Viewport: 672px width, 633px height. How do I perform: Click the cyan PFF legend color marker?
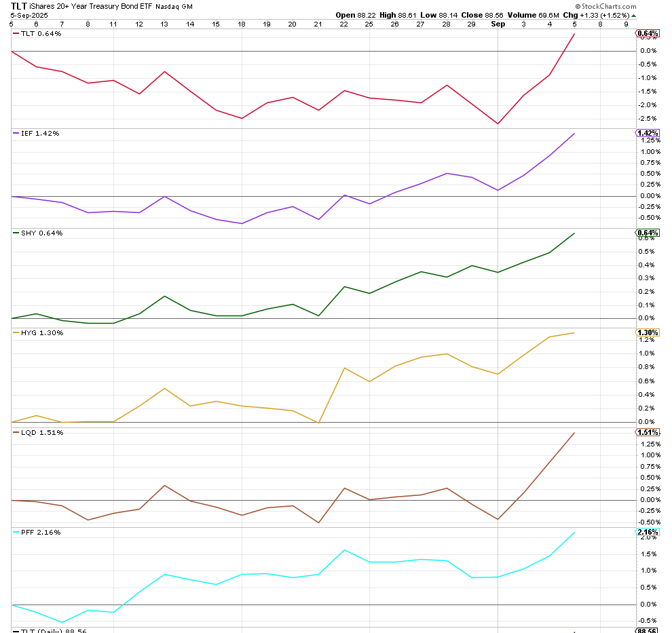point(16,532)
